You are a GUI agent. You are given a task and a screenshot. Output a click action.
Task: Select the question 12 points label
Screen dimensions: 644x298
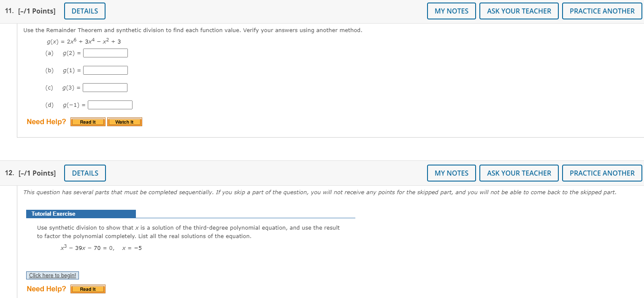[30, 173]
